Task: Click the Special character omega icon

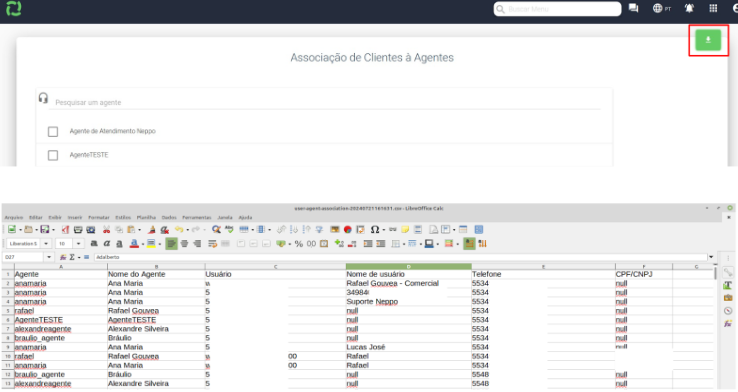Action: coord(375,229)
